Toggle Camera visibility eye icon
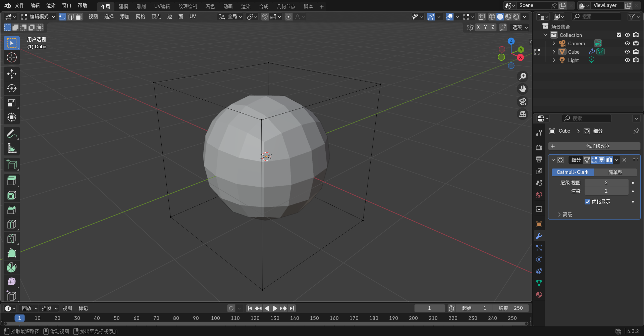Viewport: 644px width, 336px height. [x=627, y=43]
